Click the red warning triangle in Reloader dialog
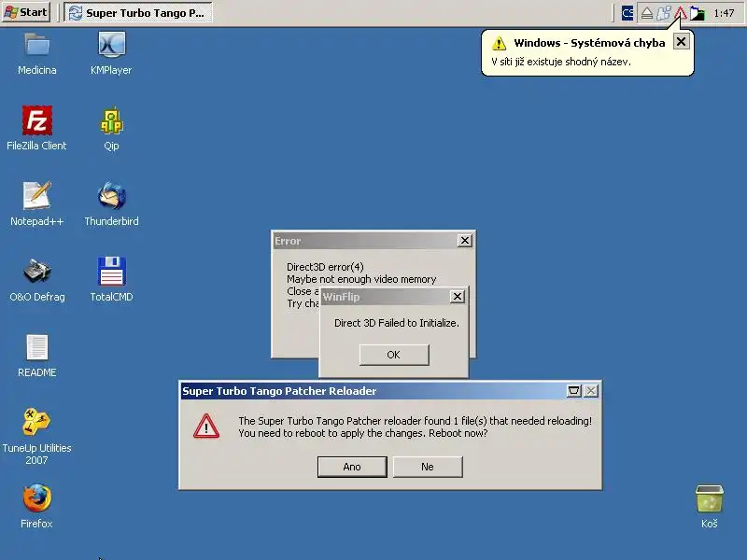This screenshot has width=747, height=560. [x=206, y=427]
